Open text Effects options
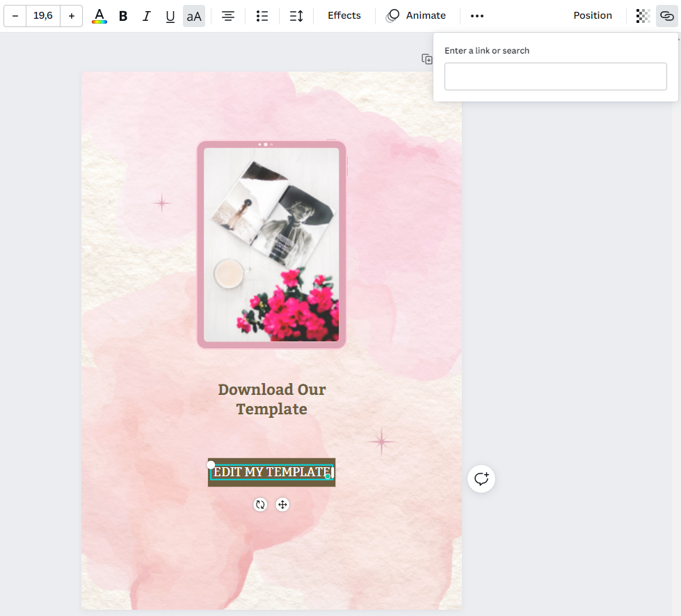 (344, 15)
